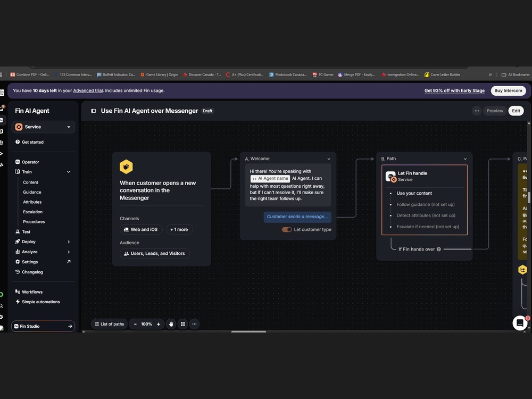Viewport: 532px width, 399px height.
Task: Click the Fin Studio button
Action: point(43,327)
